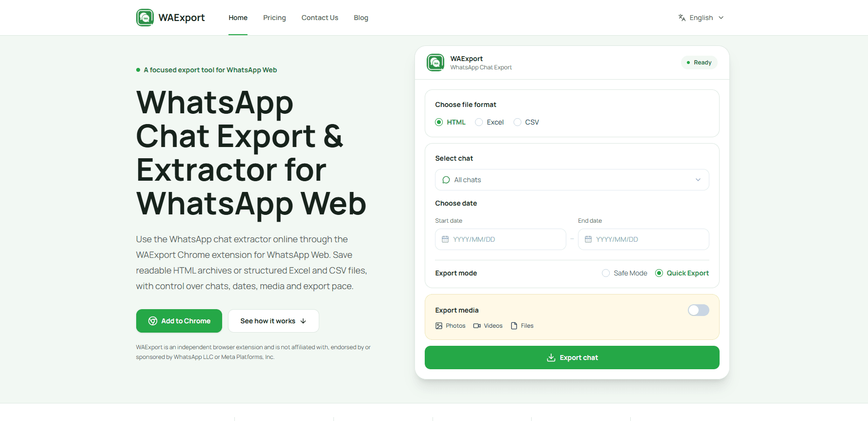Click the End date calendar icon
Viewport: 868px width, 421px height.
tap(588, 239)
